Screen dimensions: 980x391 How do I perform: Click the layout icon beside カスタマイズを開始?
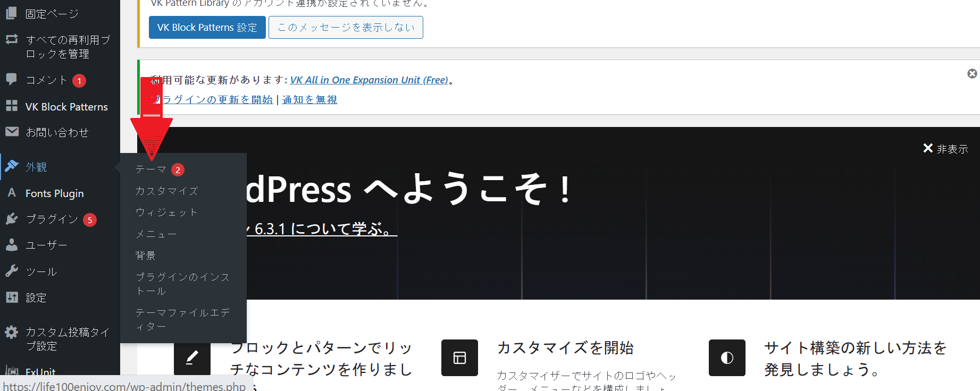click(459, 358)
